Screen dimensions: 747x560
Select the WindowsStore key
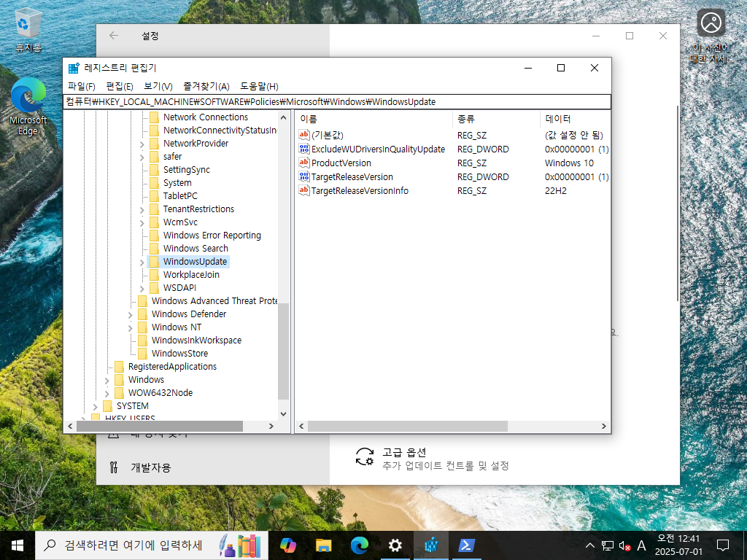(179, 354)
